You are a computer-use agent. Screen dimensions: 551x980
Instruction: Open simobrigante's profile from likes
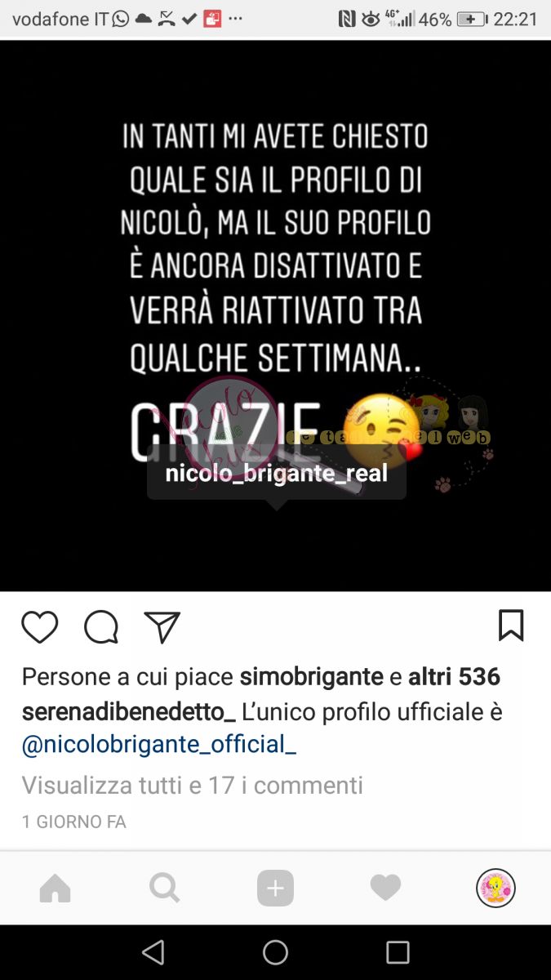point(311,677)
